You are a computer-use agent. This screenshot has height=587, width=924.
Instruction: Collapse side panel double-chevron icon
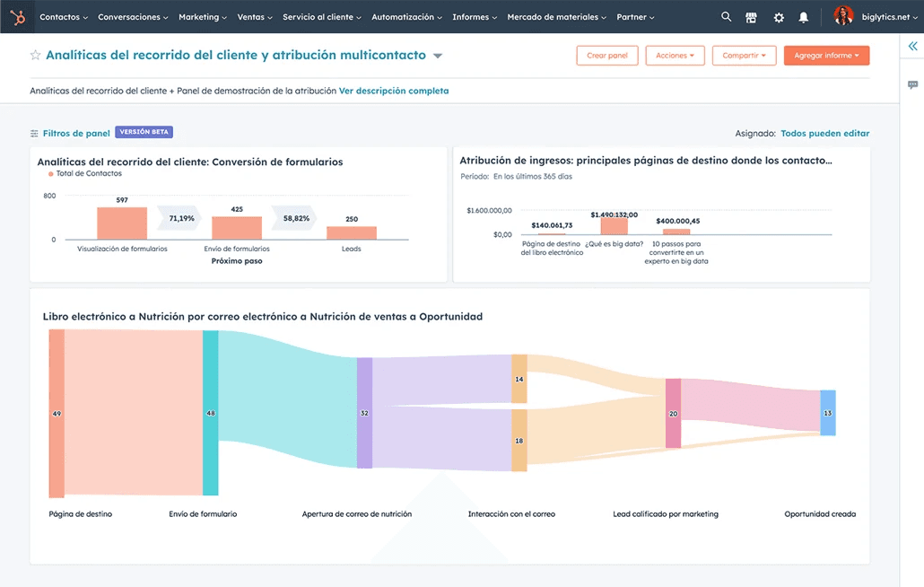(x=912, y=46)
